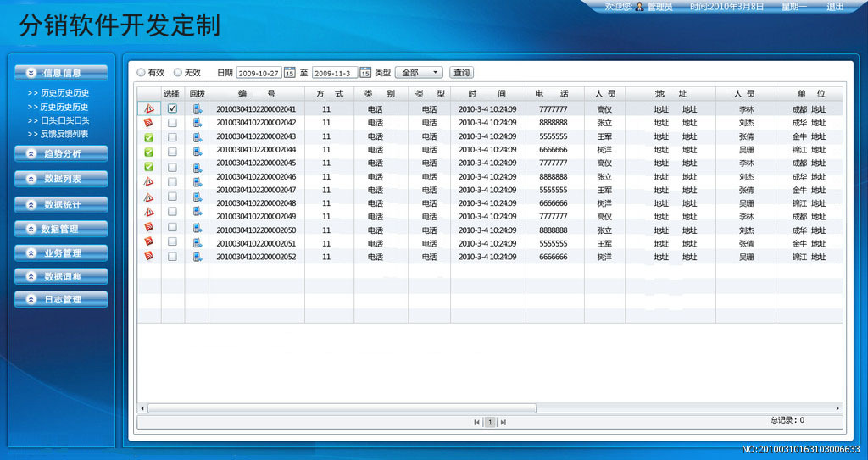Click the 退出 logout link

835,7
